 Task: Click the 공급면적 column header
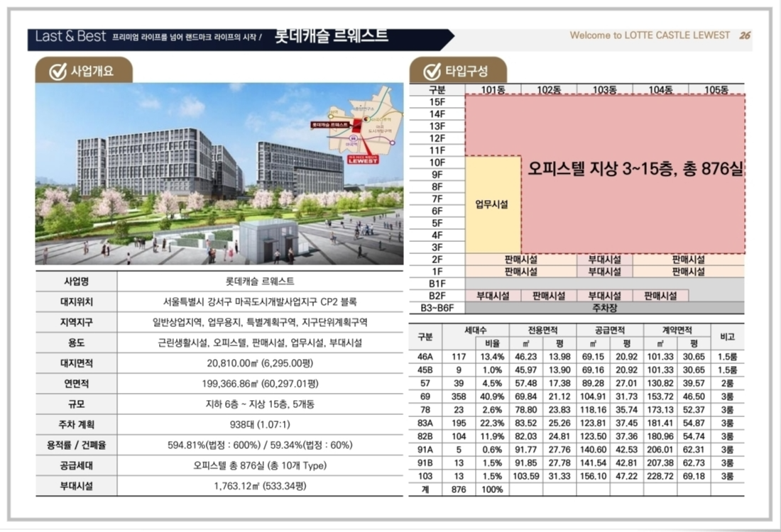pos(610,331)
